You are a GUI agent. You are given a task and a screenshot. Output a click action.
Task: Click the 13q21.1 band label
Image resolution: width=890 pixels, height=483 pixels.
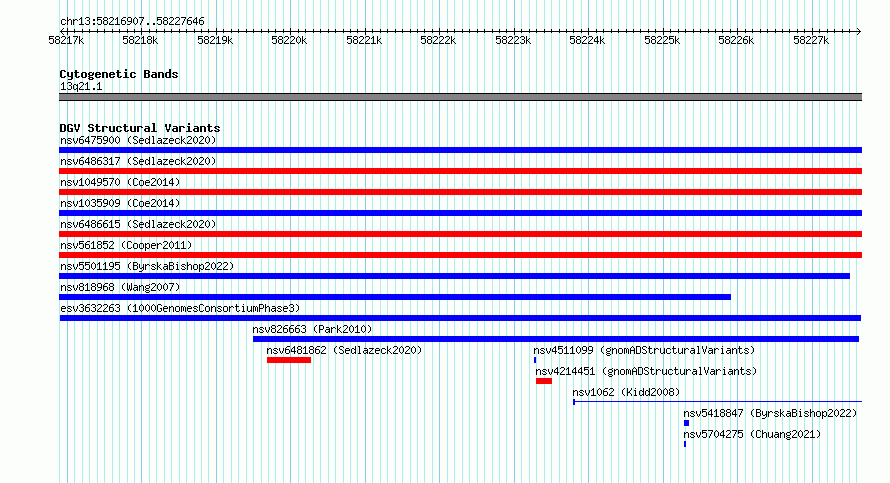pyautogui.click(x=81, y=86)
